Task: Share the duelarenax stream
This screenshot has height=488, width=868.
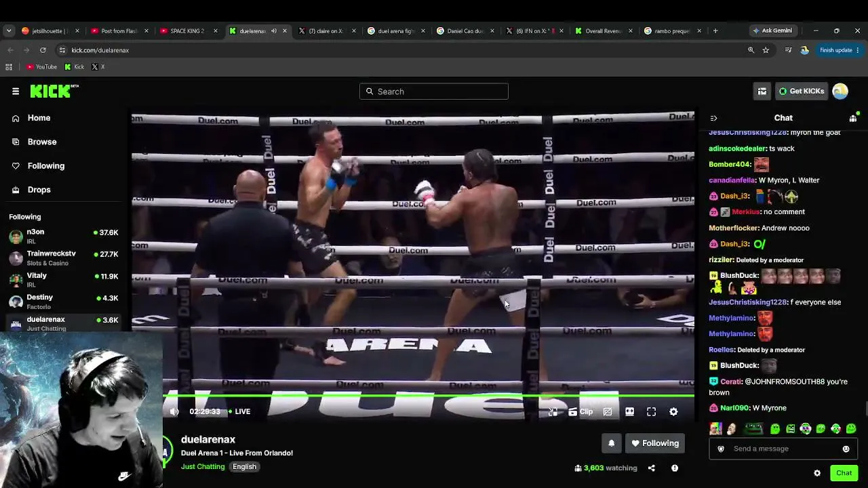Action: [x=651, y=468]
